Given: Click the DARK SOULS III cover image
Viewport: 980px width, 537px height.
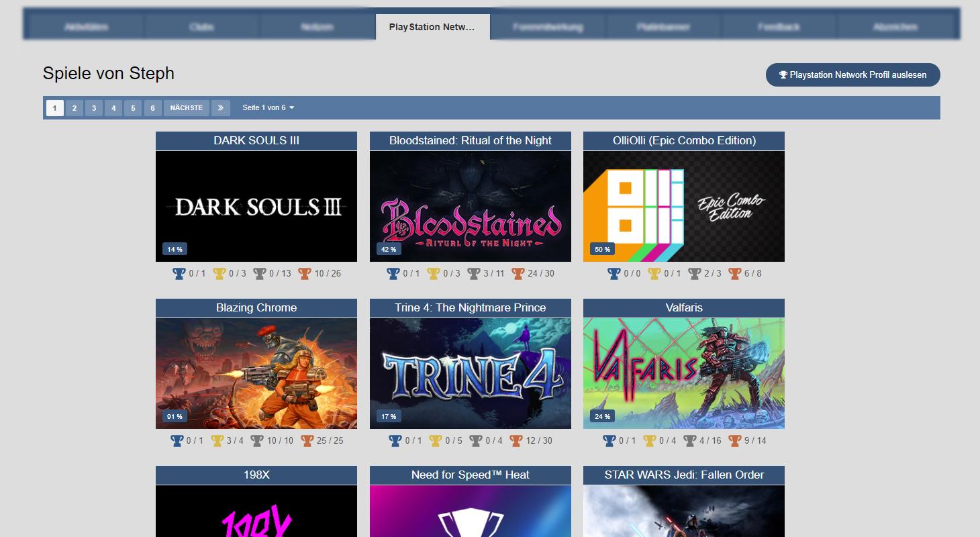Looking at the screenshot, I should click(x=256, y=206).
